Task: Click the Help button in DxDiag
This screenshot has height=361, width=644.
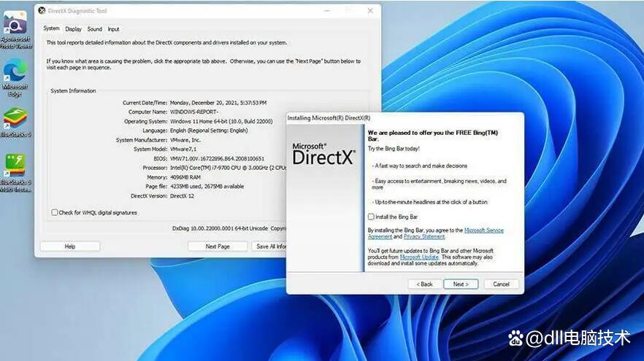Action: (x=70, y=247)
